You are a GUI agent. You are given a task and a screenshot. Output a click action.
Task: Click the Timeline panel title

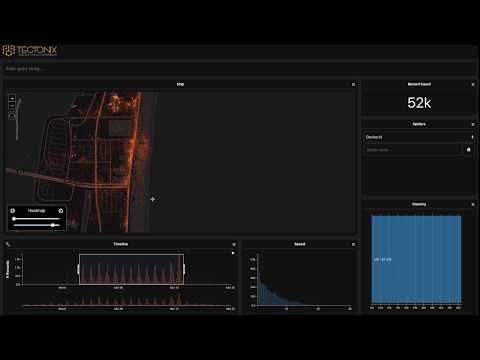pyautogui.click(x=121, y=244)
